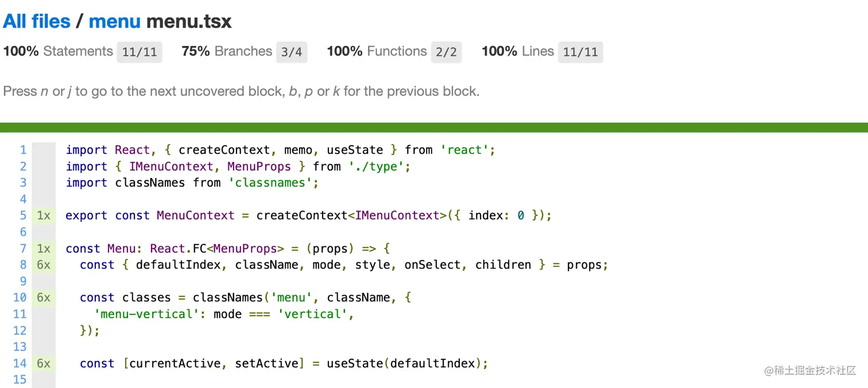The image size is (868, 388).
Task: Click the 11/11 statements fraction badge
Action: click(139, 52)
